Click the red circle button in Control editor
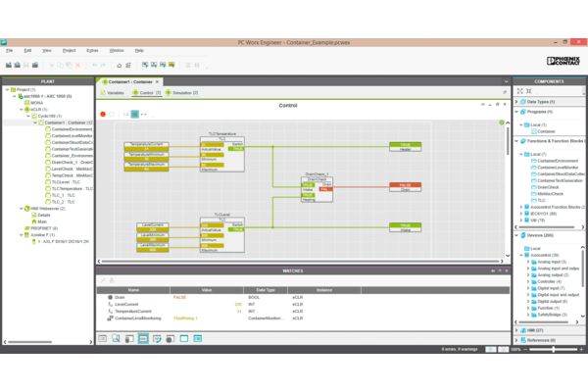Image resolution: width=588 pixels, height=392 pixels. (x=103, y=114)
